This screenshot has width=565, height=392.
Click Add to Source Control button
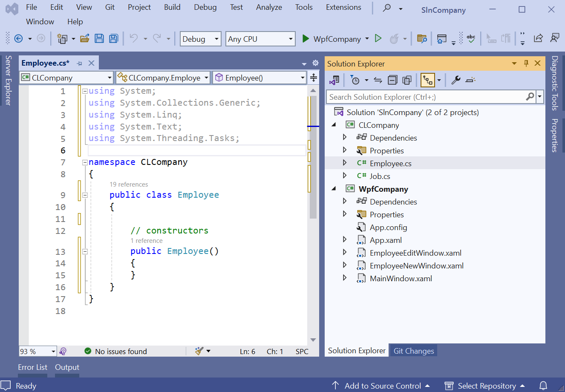click(382, 386)
